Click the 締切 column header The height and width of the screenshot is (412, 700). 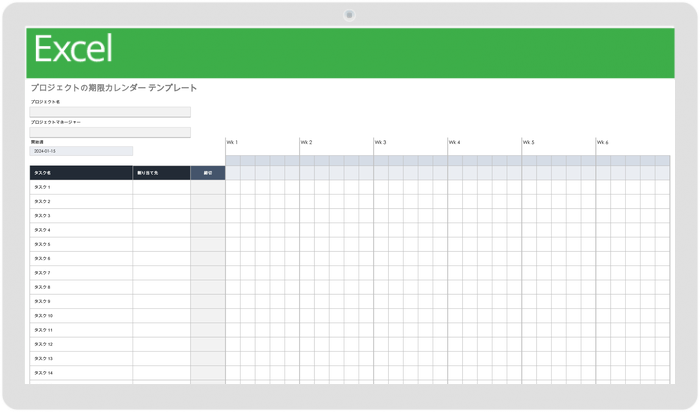208,173
